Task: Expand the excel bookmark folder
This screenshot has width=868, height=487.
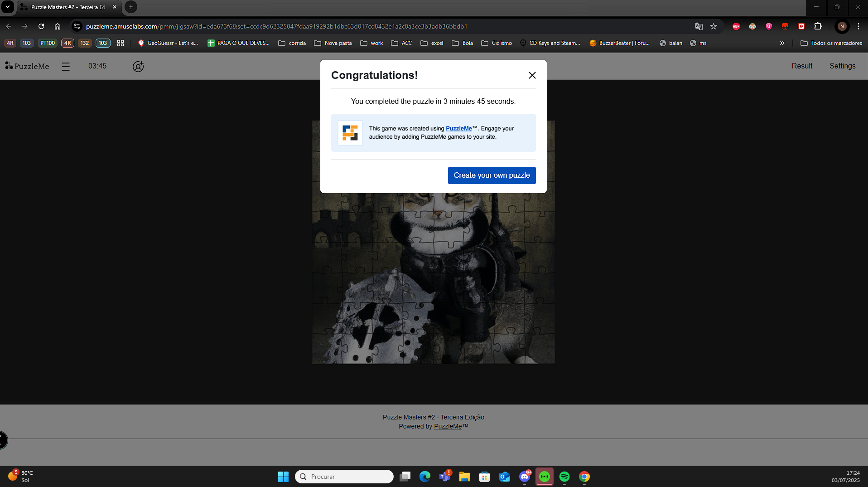Action: (432, 43)
